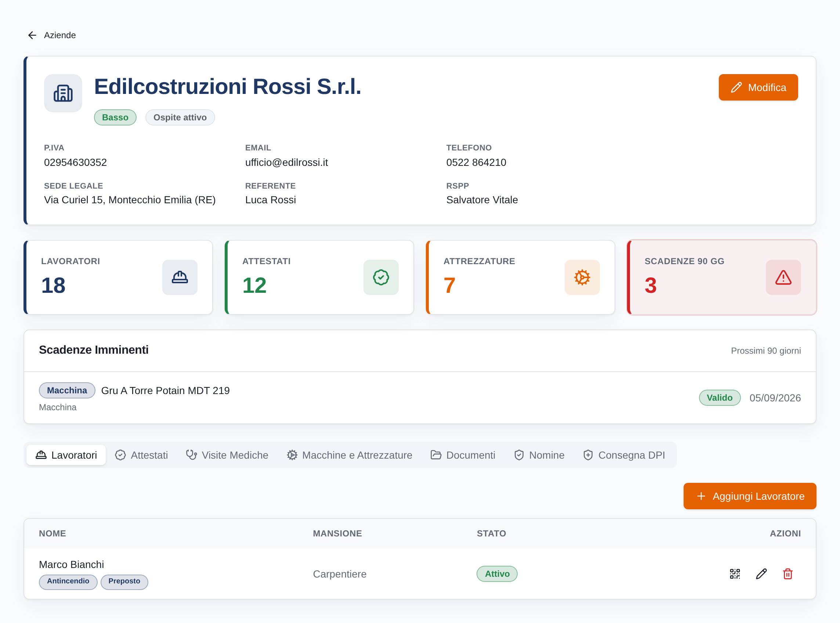
Task: Delete Marco Bianchi with the trash icon
Action: click(x=787, y=573)
